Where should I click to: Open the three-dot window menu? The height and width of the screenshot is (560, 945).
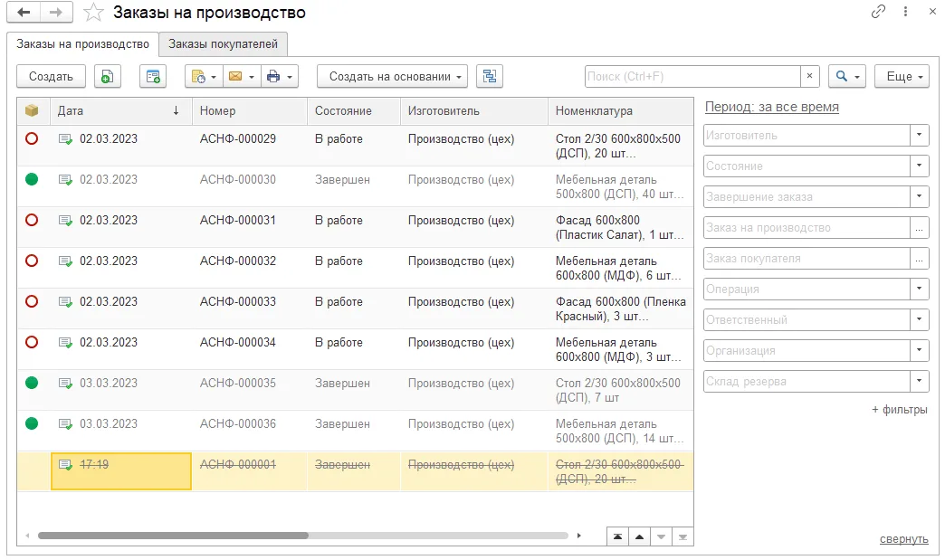(x=905, y=12)
